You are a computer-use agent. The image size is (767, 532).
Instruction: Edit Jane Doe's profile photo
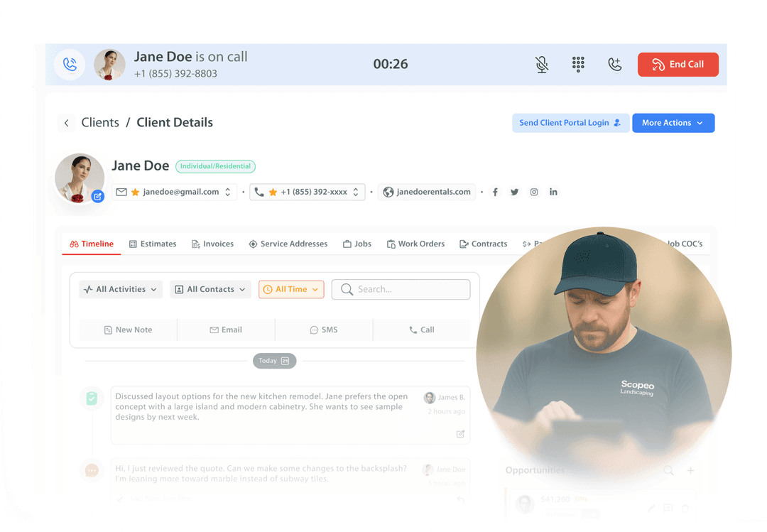coord(98,196)
